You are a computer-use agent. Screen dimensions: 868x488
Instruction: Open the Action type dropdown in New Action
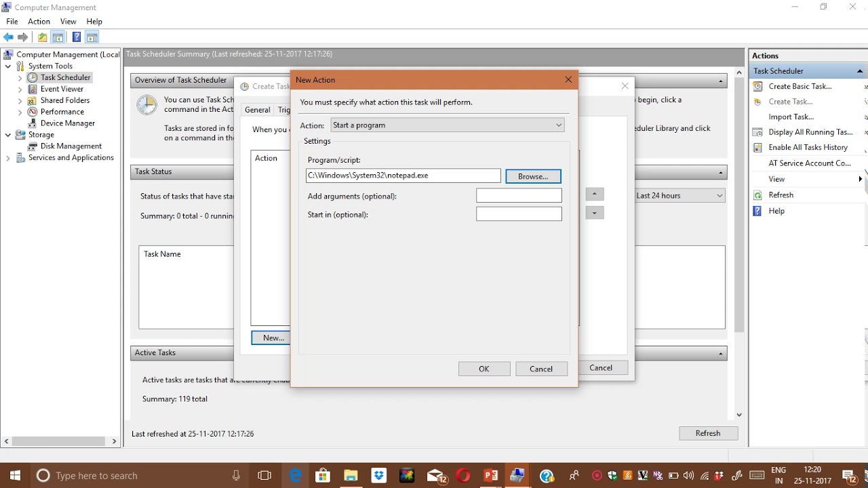(x=448, y=125)
